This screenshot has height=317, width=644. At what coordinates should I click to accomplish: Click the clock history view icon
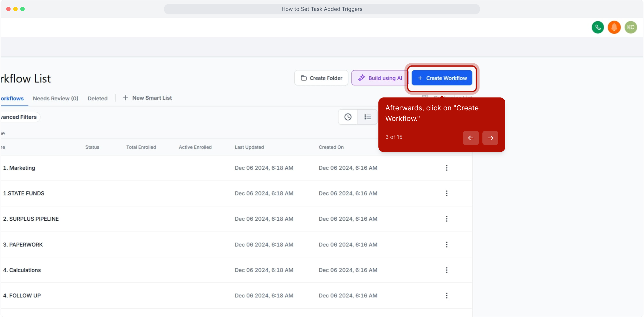(x=348, y=117)
